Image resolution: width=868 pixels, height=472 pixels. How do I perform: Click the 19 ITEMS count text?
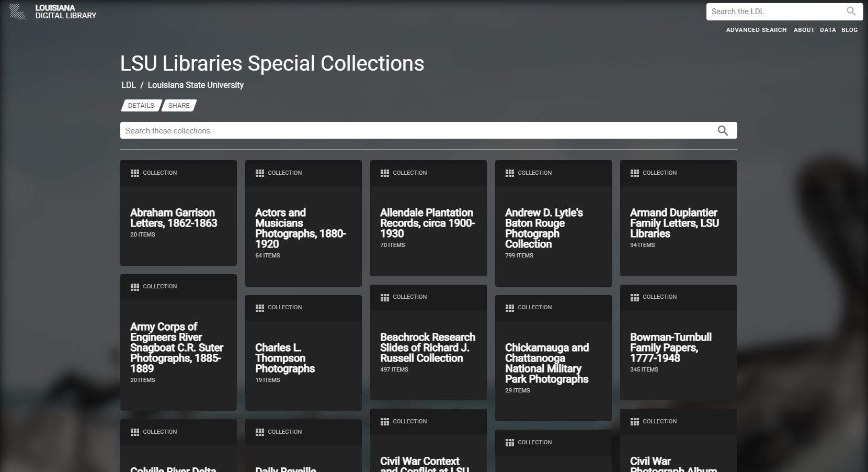pyautogui.click(x=268, y=380)
